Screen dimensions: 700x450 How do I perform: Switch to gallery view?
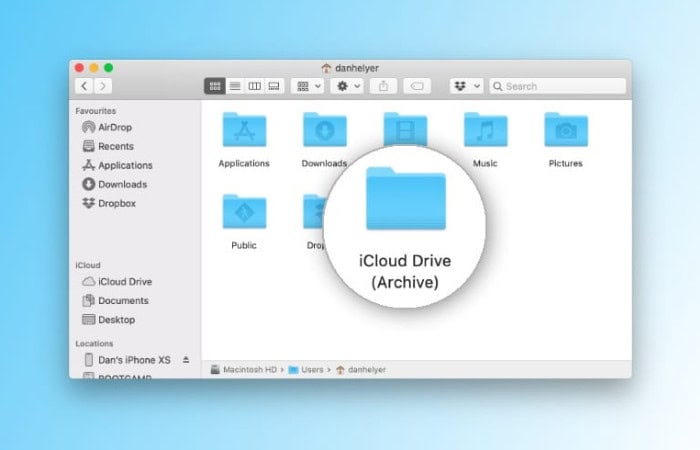point(274,86)
